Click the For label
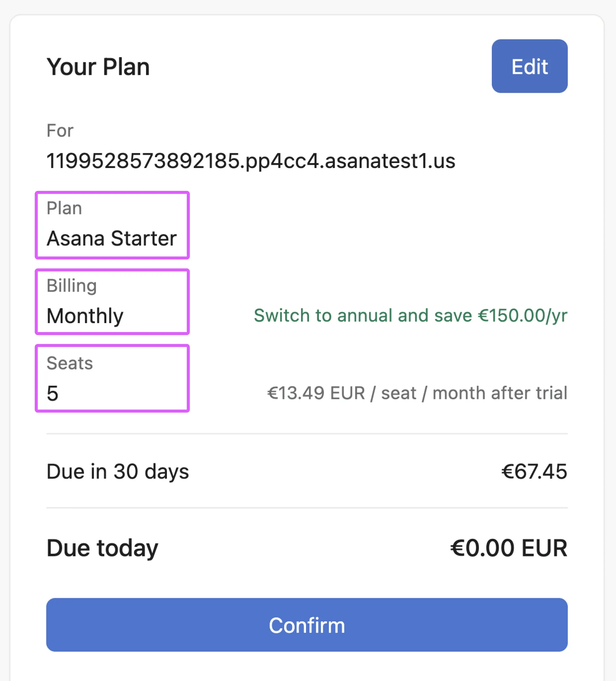This screenshot has height=681, width=616. click(60, 130)
